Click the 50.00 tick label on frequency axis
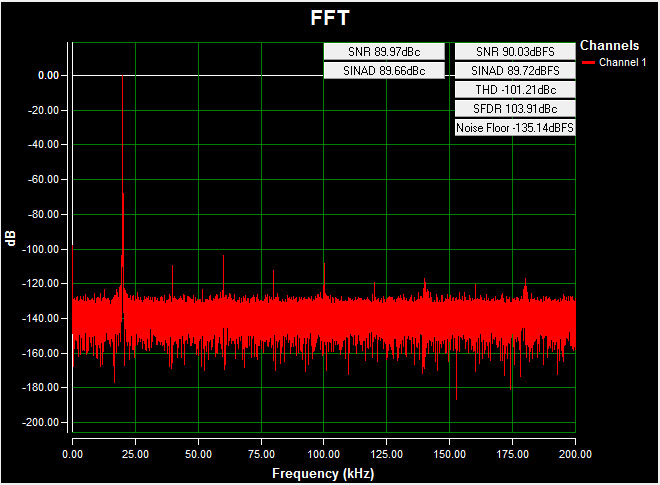 click(198, 454)
